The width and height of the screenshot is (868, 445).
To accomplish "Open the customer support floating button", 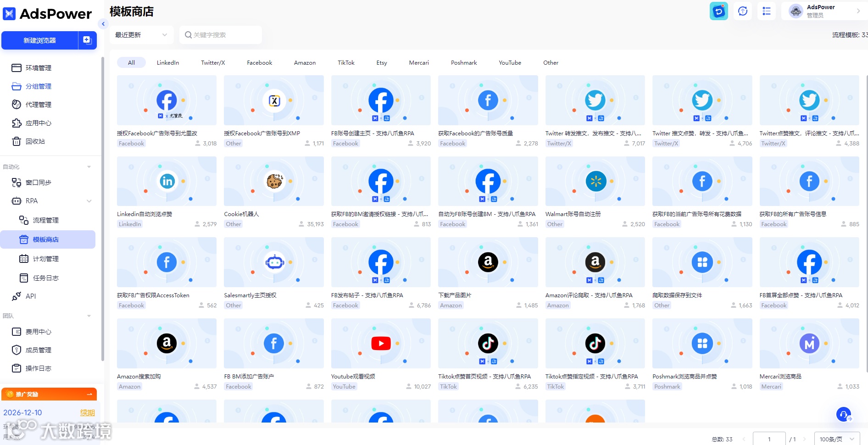I will point(844,414).
